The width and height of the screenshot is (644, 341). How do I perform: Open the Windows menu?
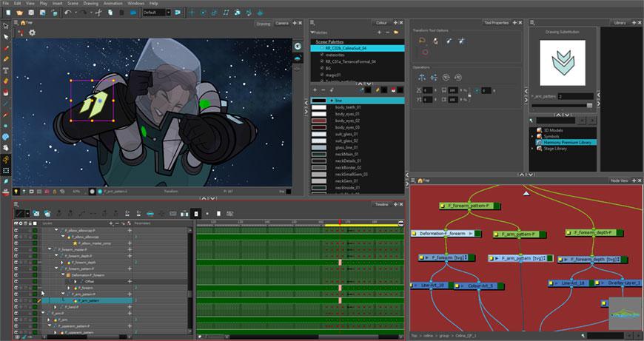pyautogui.click(x=136, y=3)
